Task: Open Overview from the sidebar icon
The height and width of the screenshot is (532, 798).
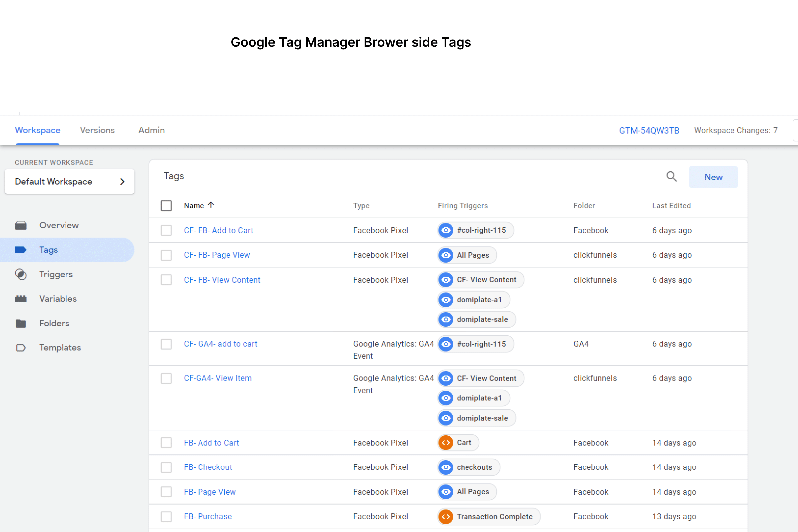Action: (21, 225)
